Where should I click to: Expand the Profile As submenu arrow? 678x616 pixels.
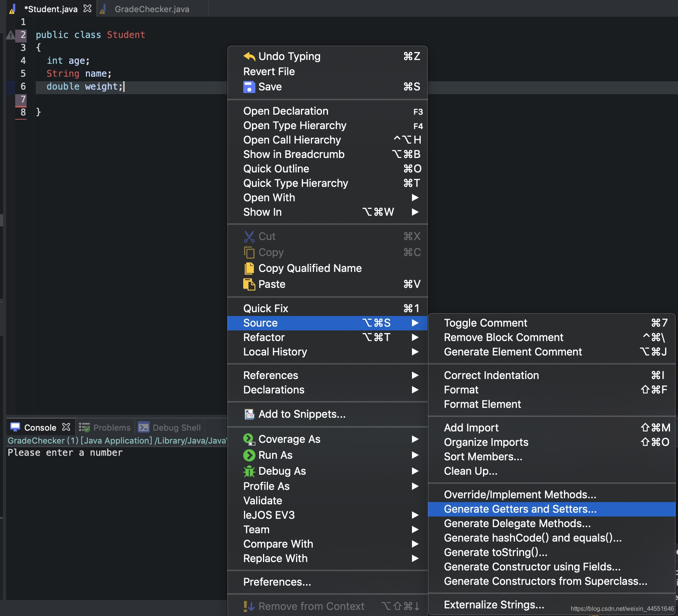[415, 486]
